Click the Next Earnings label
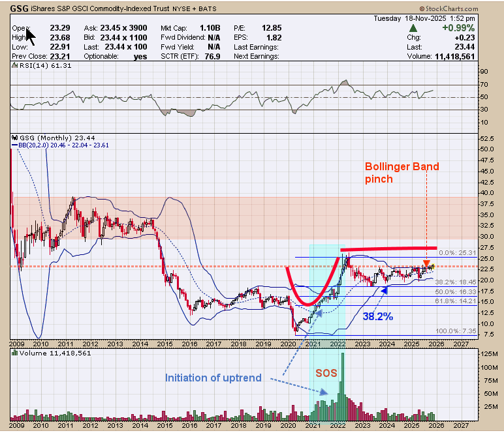Screen dimensions: 504x433 pyautogui.click(x=256, y=56)
